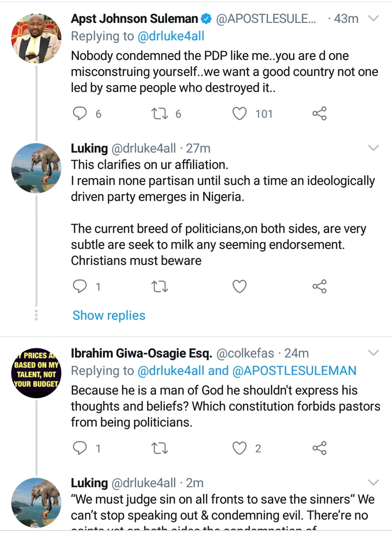The width and height of the screenshot is (392, 533).
Task: Open the @APOSTLESULEMAN mention in Ibrahim's reply
Action: (x=294, y=371)
